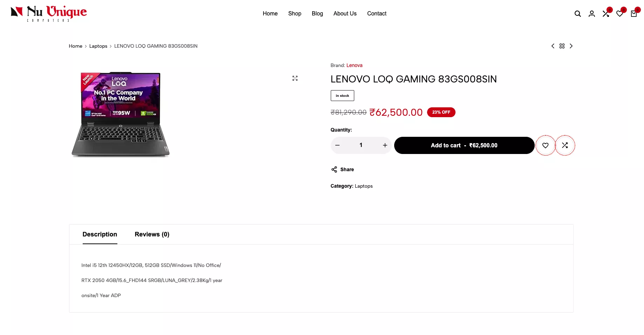This screenshot has height=335, width=644.
Task: Select the Description tab
Action: [100, 234]
